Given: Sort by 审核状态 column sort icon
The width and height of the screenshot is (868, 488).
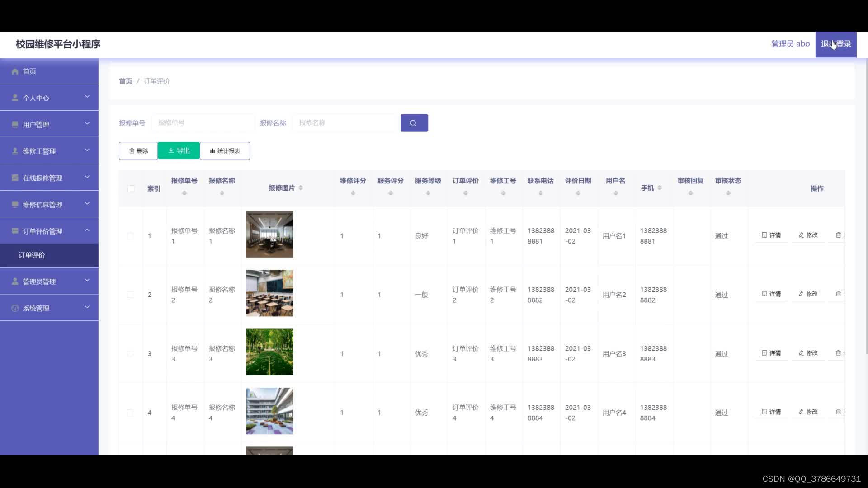Looking at the screenshot, I should point(728,193).
